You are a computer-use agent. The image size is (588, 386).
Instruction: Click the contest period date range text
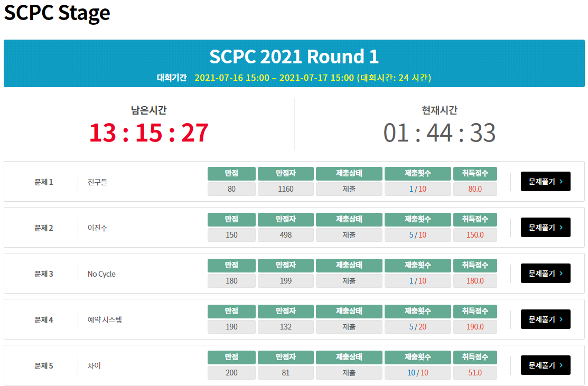[x=313, y=78]
